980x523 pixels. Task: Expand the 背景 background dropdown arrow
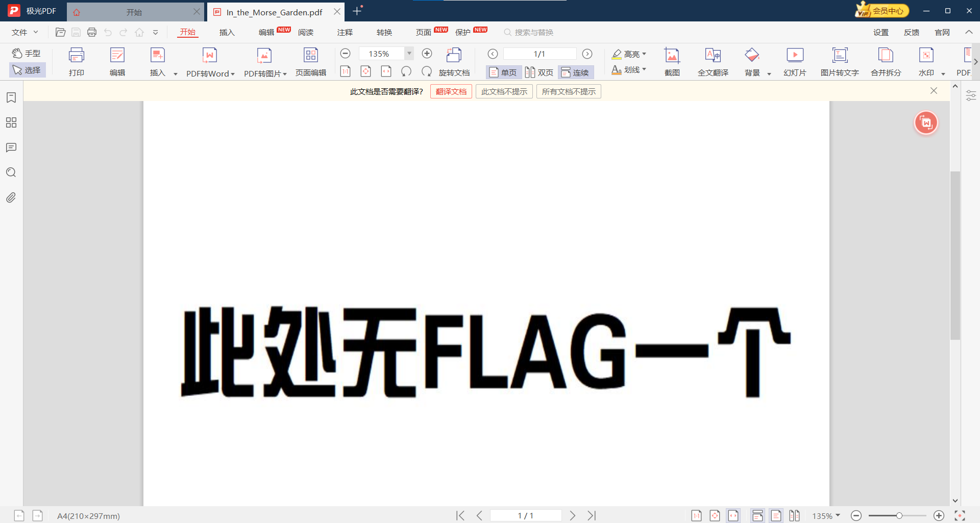(x=769, y=73)
